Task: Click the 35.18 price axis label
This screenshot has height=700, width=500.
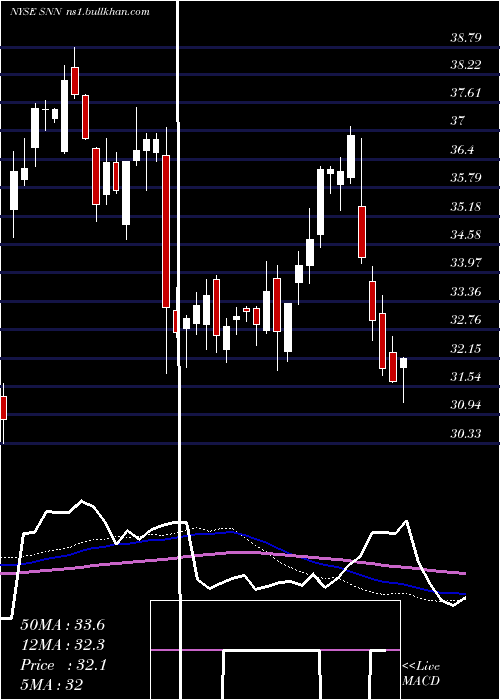Action: (x=466, y=207)
